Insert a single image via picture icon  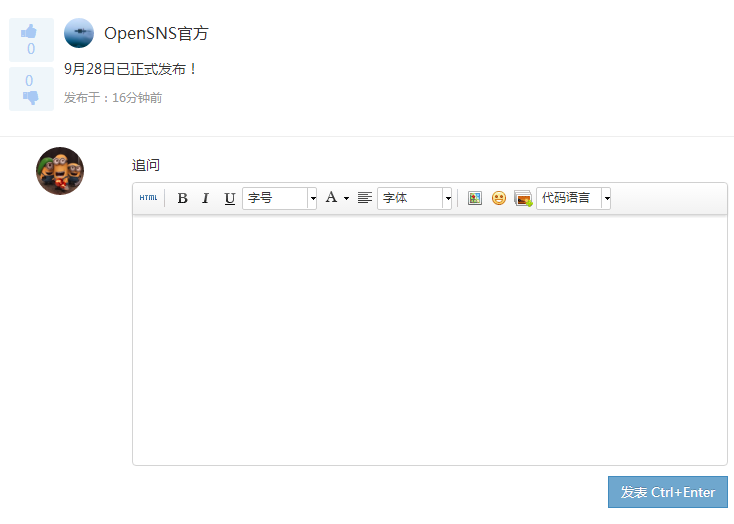pos(475,198)
